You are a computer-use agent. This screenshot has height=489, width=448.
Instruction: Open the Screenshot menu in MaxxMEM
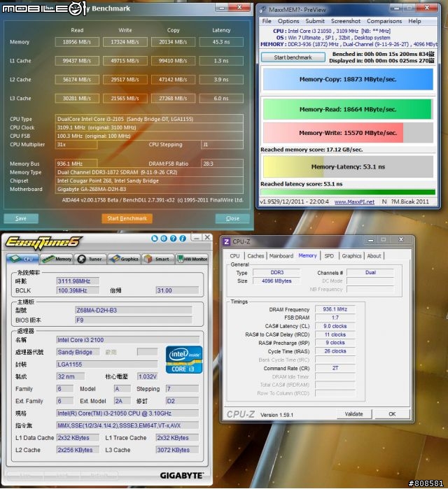click(x=345, y=21)
